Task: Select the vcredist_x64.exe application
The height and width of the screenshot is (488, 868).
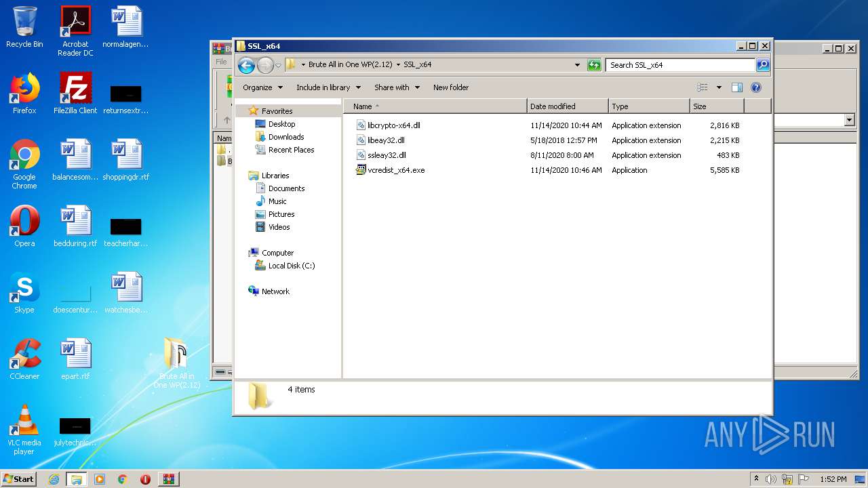Action: click(x=396, y=170)
